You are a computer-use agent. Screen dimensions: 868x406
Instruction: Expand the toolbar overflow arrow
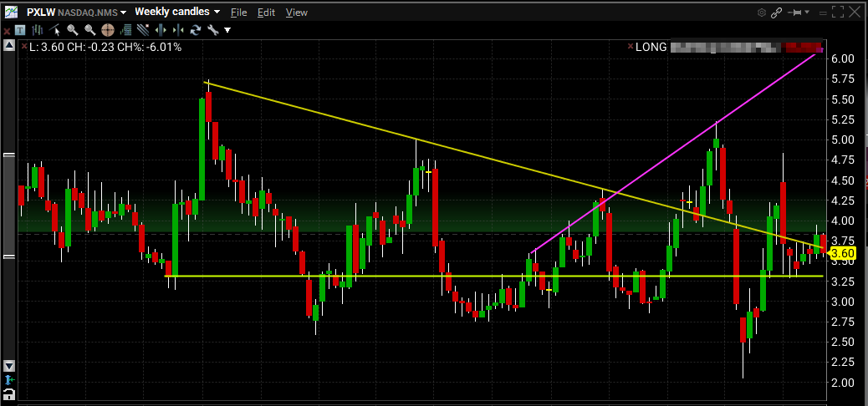[227, 30]
